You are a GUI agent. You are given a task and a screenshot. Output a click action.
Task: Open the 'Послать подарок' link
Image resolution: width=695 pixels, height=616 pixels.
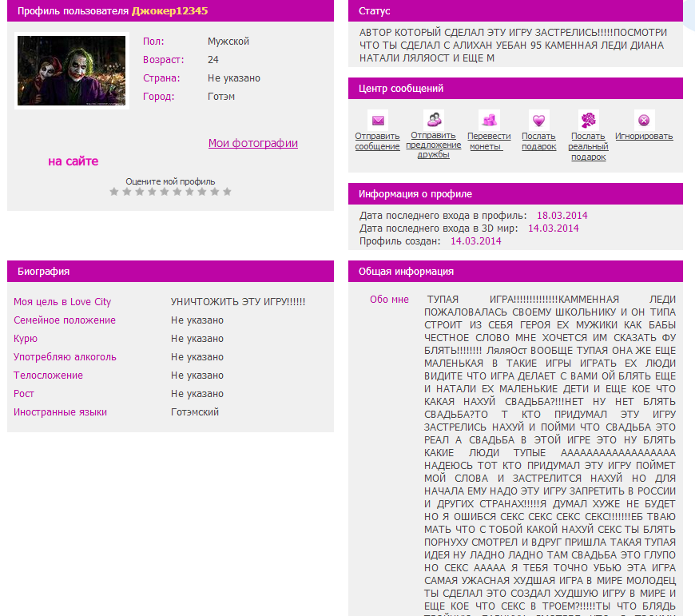click(x=539, y=141)
